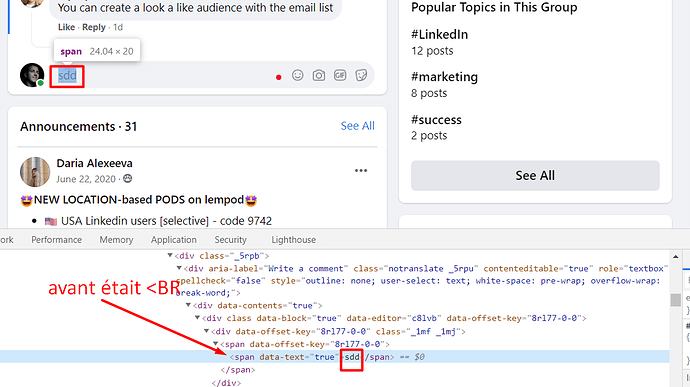The height and width of the screenshot is (387, 690).
Task: Open the #success topic
Action: (437, 120)
